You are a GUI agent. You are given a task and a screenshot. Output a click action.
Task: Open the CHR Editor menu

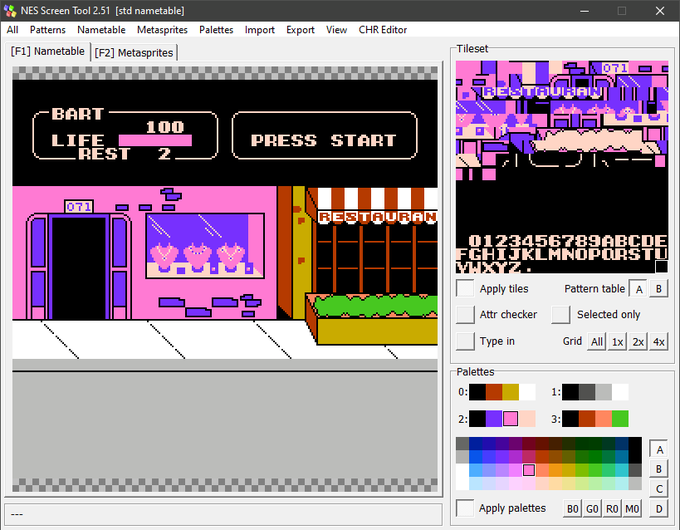(x=382, y=30)
